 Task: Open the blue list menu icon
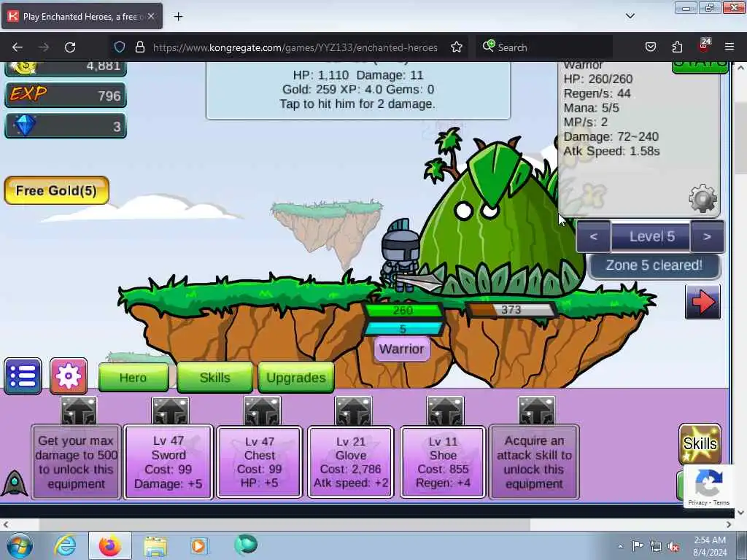pyautogui.click(x=23, y=376)
